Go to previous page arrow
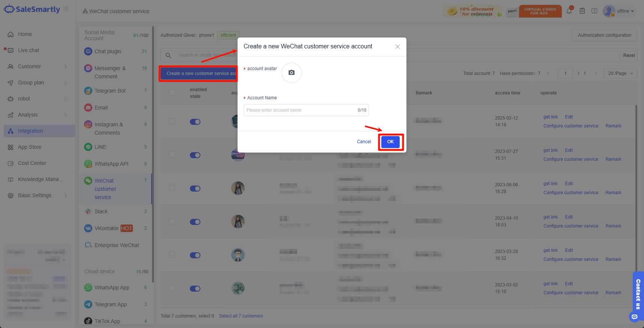644x328 pixels. [x=548, y=73]
